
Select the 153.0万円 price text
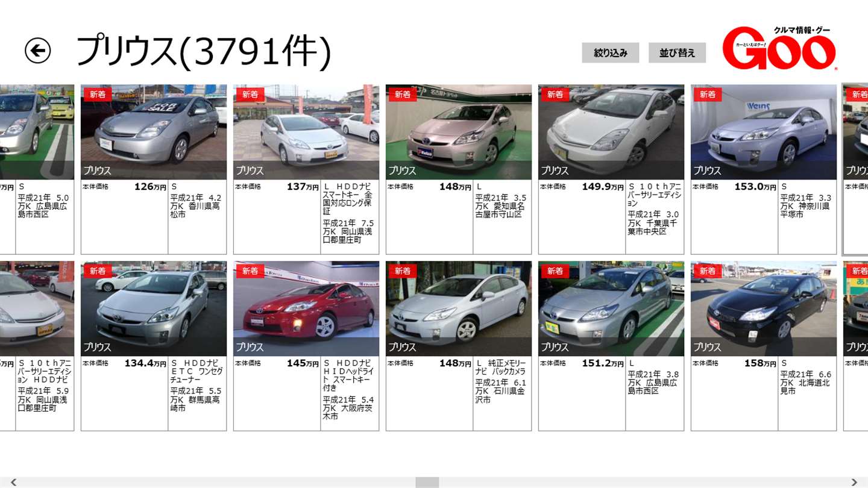pyautogui.click(x=755, y=187)
